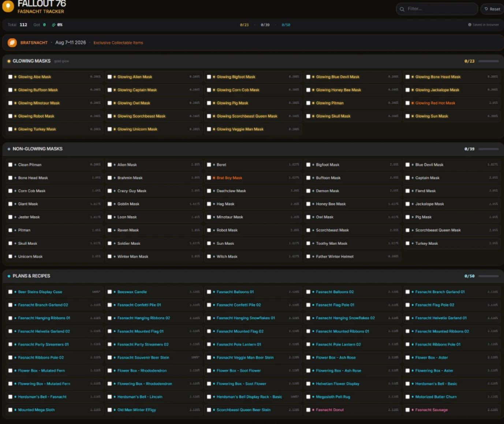Check off Glowing Bigfoot Mask
The image size is (504, 424).
click(x=209, y=77)
